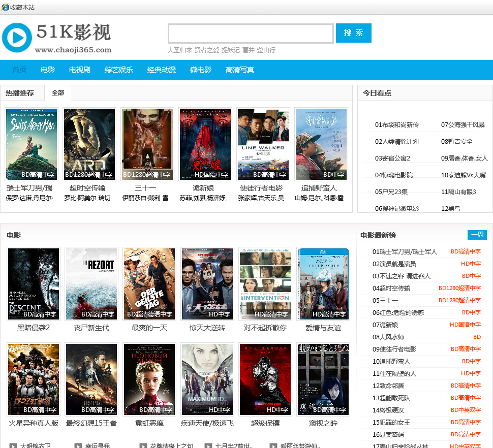Click ranking entry 16悬案密码
The height and width of the screenshot is (448, 493).
388,435
